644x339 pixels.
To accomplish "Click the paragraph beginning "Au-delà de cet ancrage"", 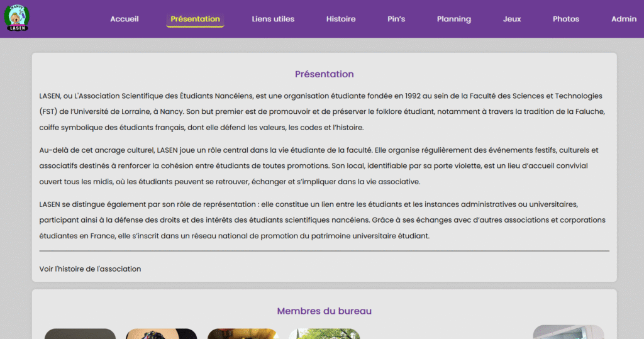I will pyautogui.click(x=319, y=166).
